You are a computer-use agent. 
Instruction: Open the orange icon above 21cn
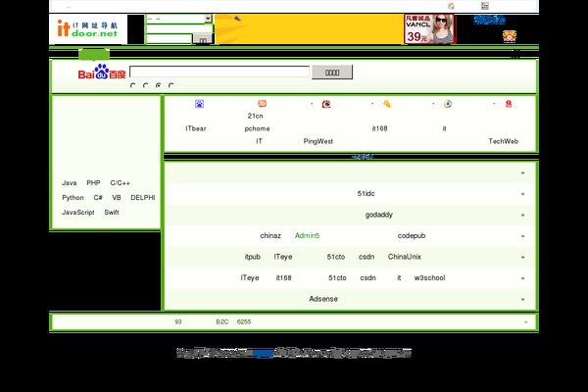click(262, 104)
